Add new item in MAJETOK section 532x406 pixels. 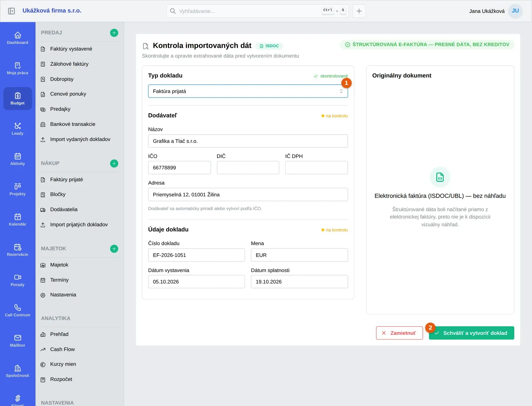click(x=114, y=249)
